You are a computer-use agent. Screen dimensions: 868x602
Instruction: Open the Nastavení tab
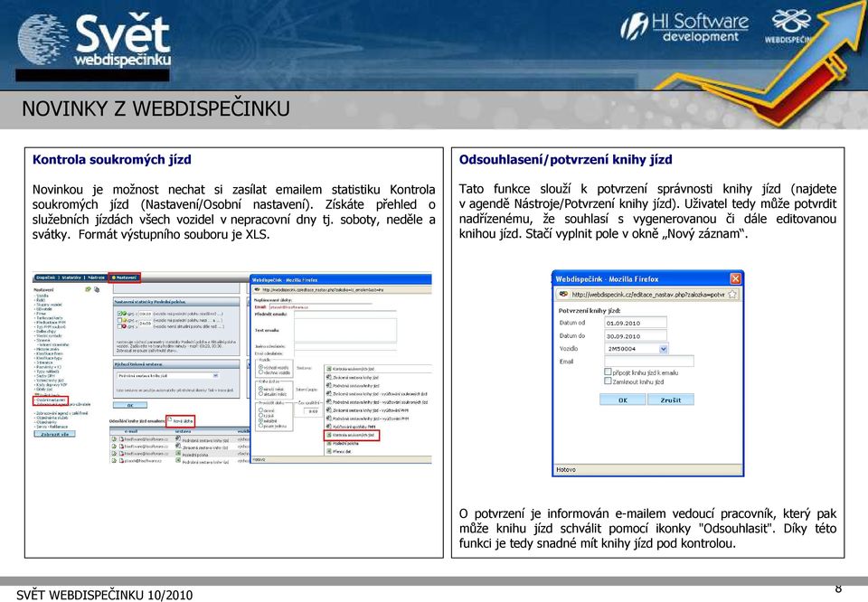(x=125, y=277)
